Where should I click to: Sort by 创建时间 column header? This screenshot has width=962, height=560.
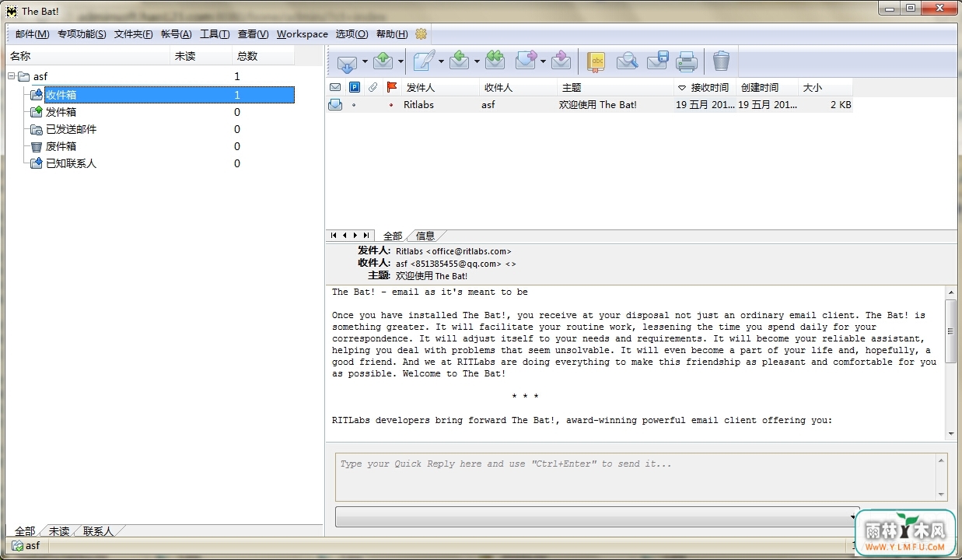[x=767, y=88]
